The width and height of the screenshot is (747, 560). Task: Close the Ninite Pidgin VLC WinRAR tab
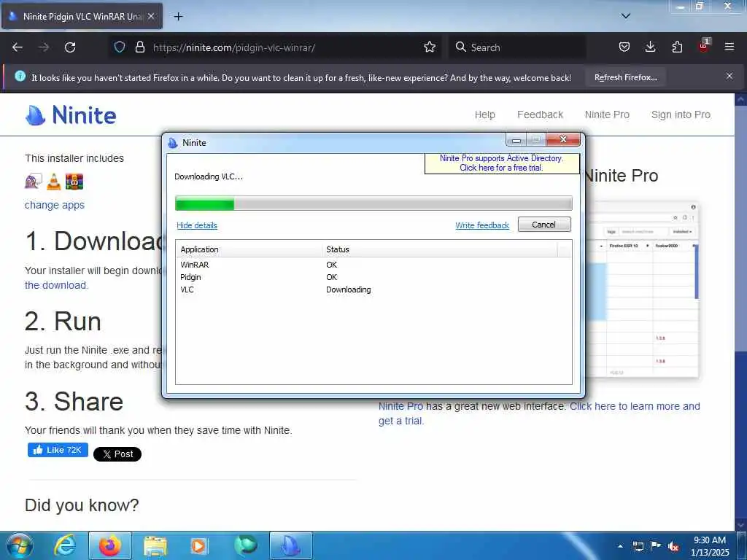[150, 16]
